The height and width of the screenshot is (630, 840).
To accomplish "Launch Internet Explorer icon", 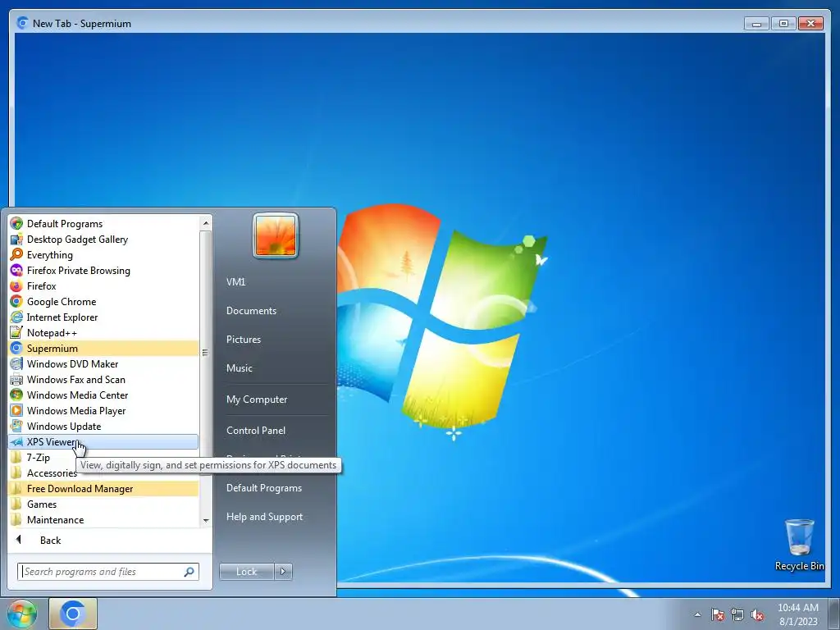I will [16, 317].
